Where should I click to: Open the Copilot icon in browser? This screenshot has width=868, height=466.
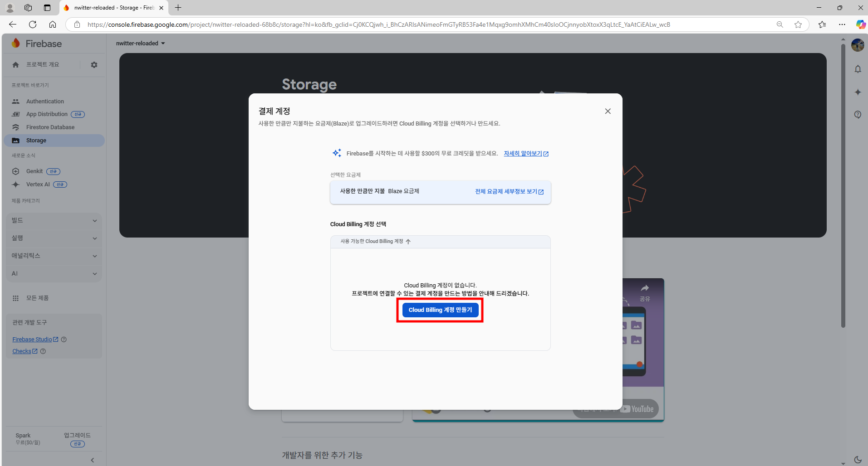click(860, 24)
